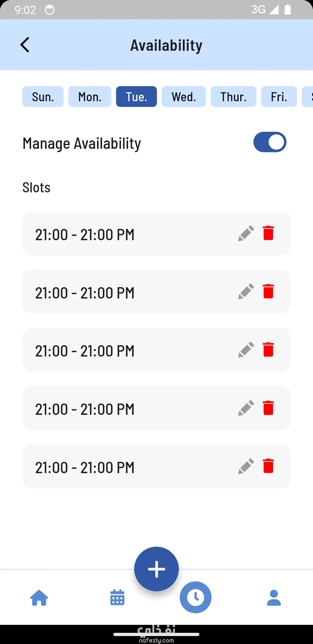Image resolution: width=313 pixels, height=644 pixels.
Task: Open the calendar icon in bottom bar
Action: [117, 598]
